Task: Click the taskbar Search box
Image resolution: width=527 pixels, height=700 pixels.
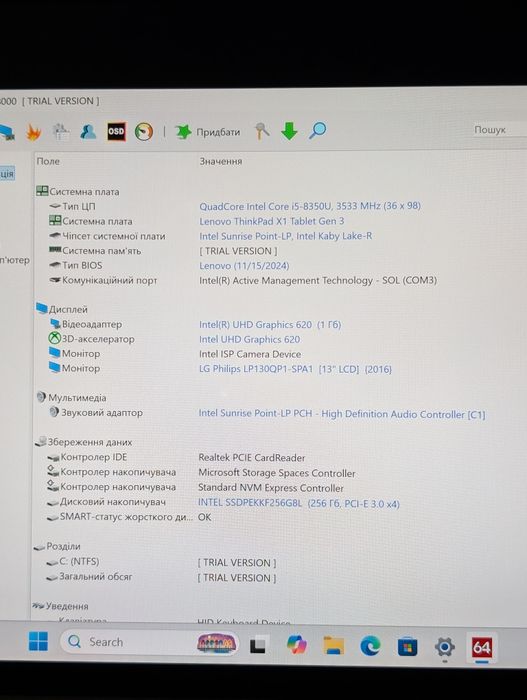Action: (x=150, y=642)
